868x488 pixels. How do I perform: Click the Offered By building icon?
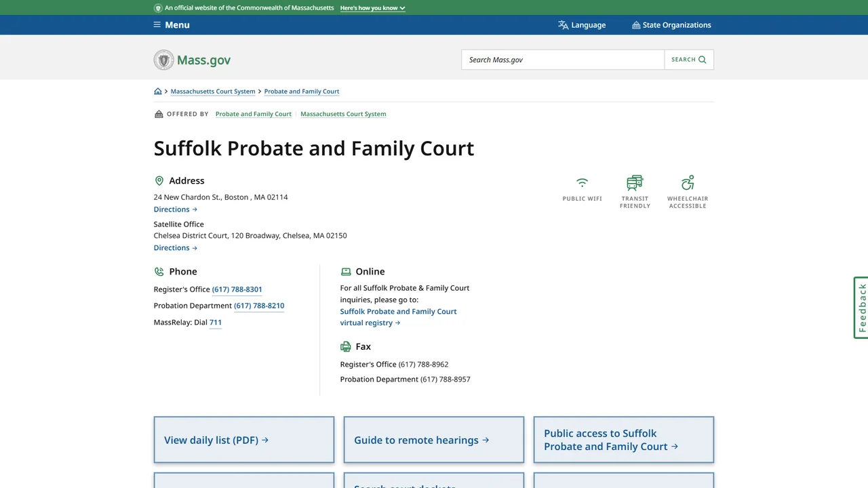[159, 114]
